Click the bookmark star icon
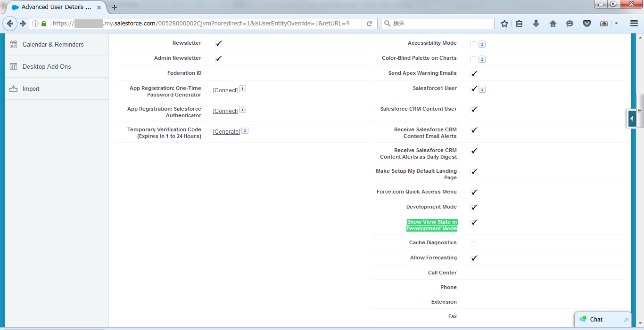Viewport: 644px width, 330px height. point(504,24)
